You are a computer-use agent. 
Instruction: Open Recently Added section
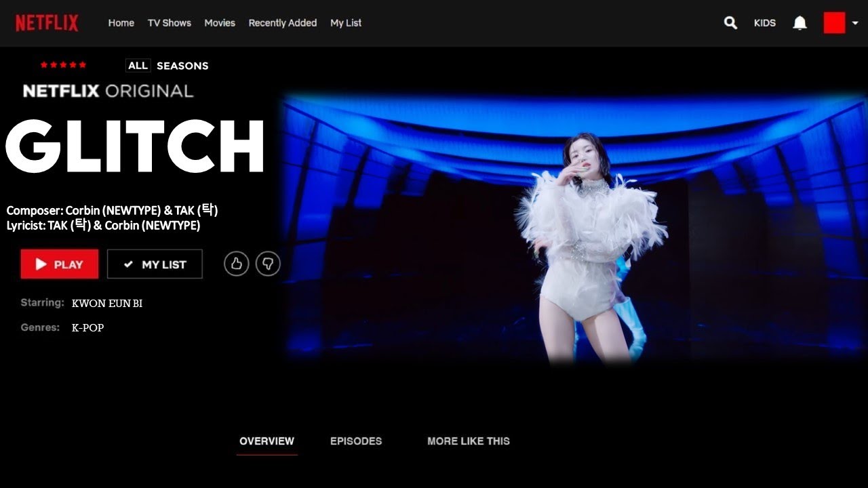[x=283, y=23]
